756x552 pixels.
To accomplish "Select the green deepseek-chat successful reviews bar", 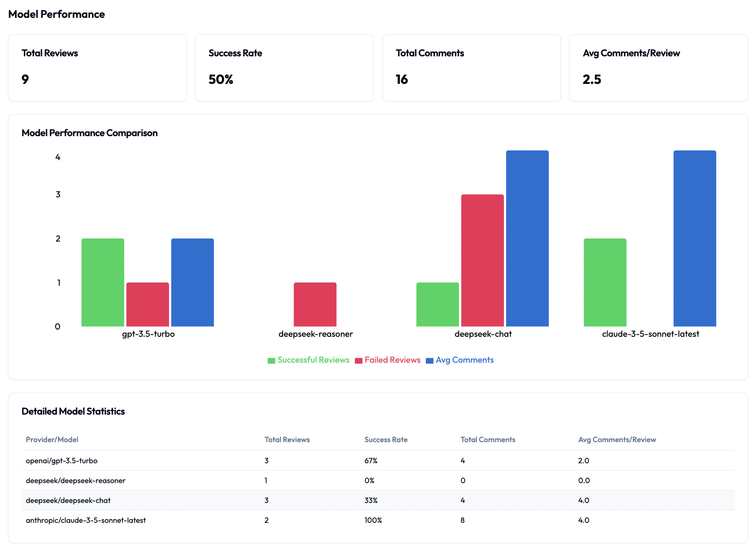I will pyautogui.click(x=438, y=304).
